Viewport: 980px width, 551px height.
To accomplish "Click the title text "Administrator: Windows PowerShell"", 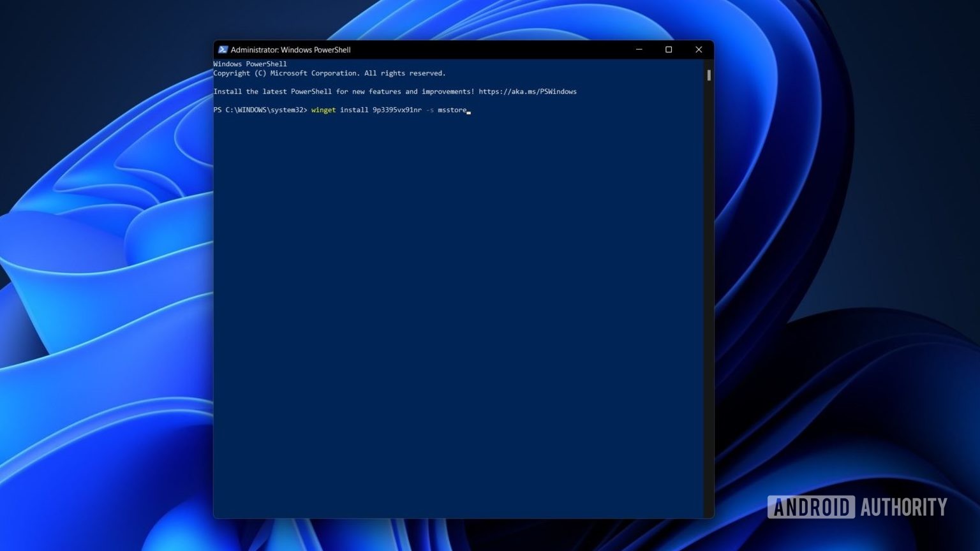I will click(x=290, y=50).
